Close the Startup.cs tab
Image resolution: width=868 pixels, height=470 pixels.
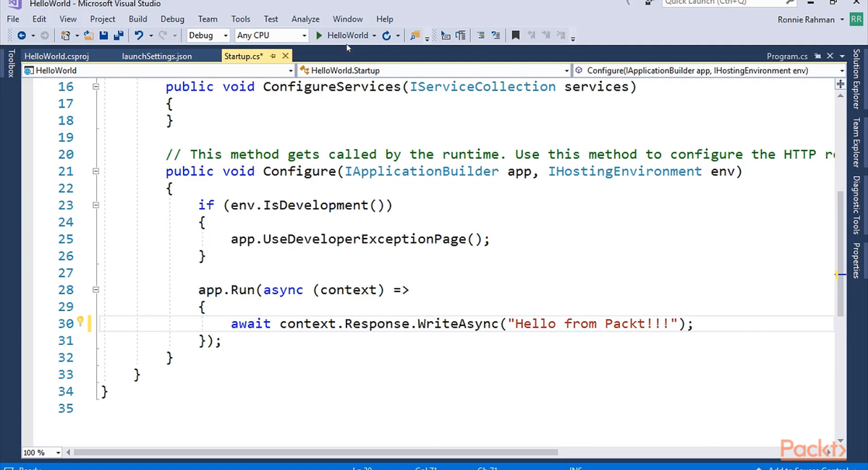[285, 56]
